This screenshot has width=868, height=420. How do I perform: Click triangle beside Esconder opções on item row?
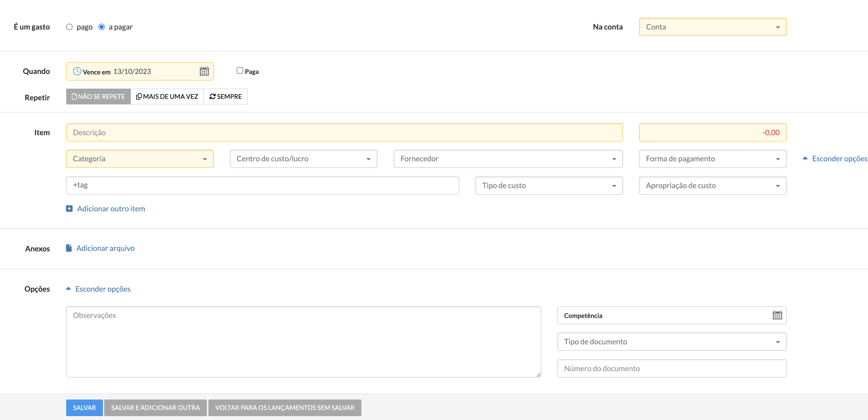click(x=805, y=158)
